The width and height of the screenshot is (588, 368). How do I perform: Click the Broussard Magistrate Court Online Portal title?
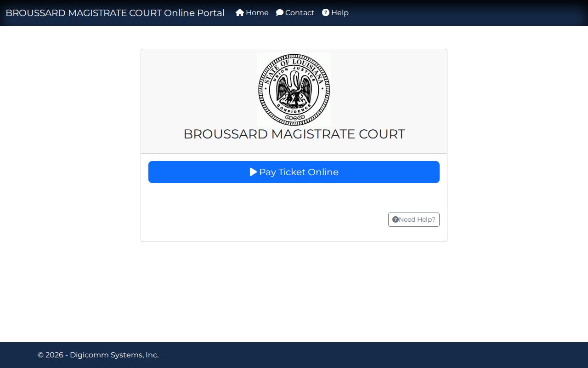pos(115,13)
